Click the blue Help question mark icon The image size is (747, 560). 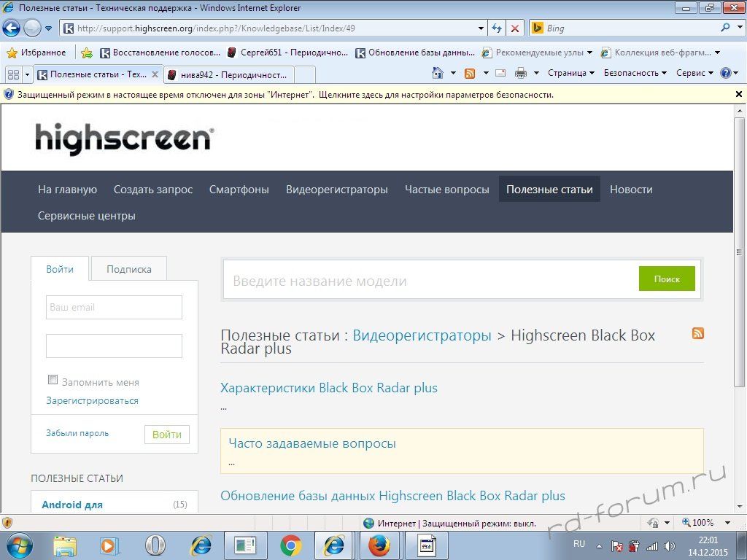pos(726,73)
